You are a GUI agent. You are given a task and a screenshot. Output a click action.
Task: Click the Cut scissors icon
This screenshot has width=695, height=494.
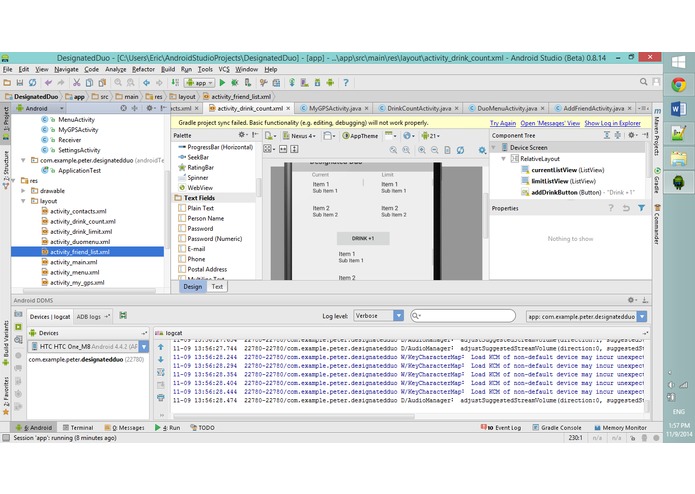(77, 83)
